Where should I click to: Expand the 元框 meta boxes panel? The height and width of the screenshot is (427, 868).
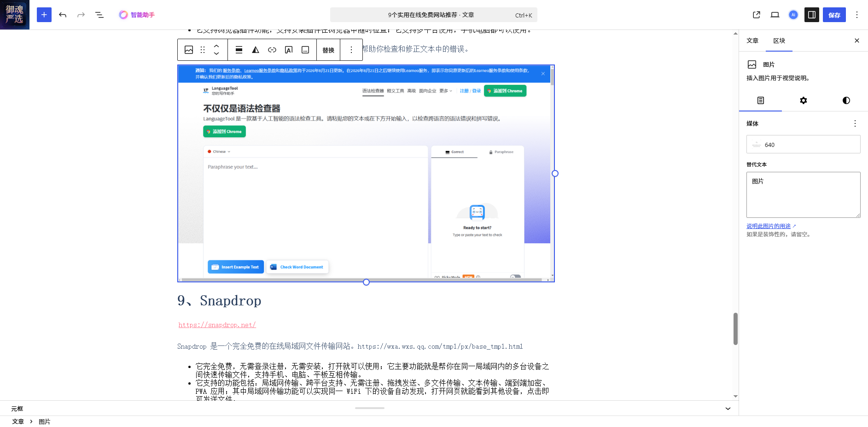pos(728,409)
